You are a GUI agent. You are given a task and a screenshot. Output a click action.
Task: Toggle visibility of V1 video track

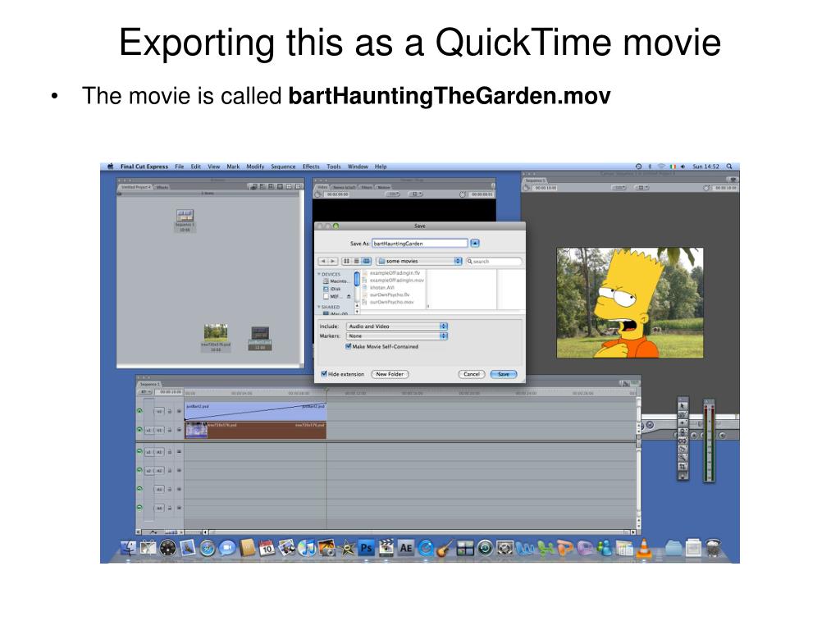pos(139,430)
